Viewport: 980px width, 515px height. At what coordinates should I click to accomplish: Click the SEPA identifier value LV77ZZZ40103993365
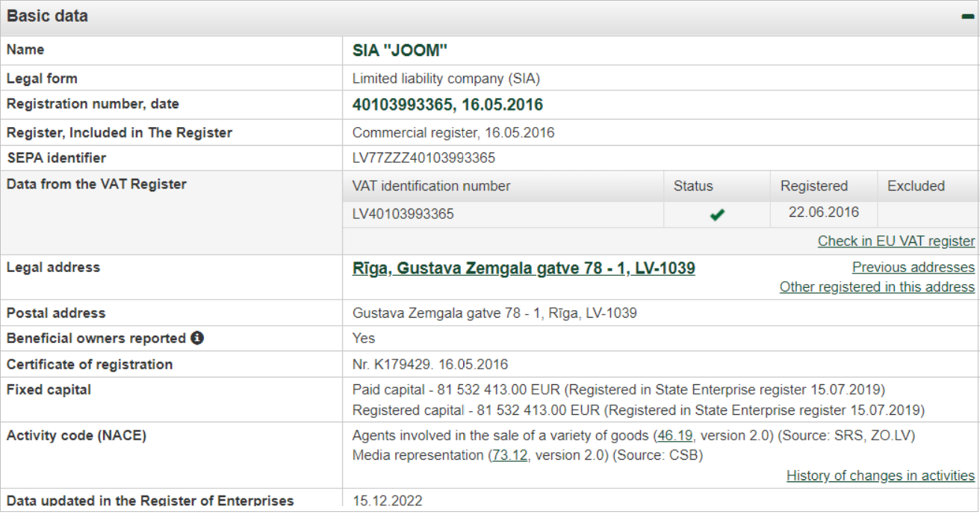(x=424, y=158)
